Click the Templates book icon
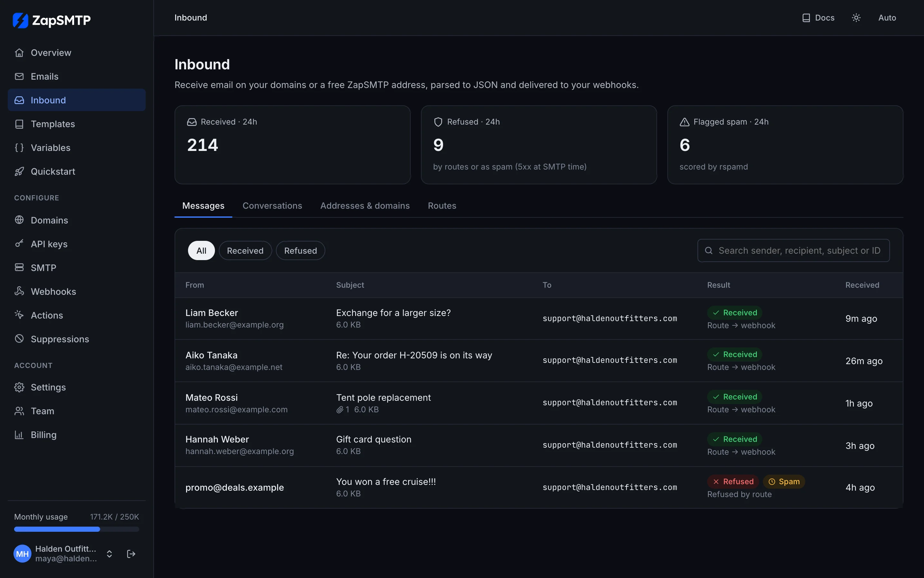924x578 pixels. click(x=19, y=124)
